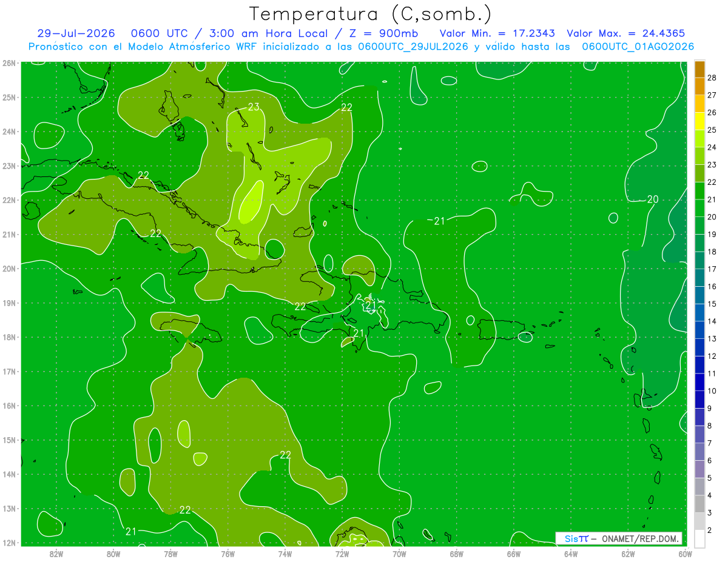Click the colorbar tick label '26'
728x562 pixels.
712,112
